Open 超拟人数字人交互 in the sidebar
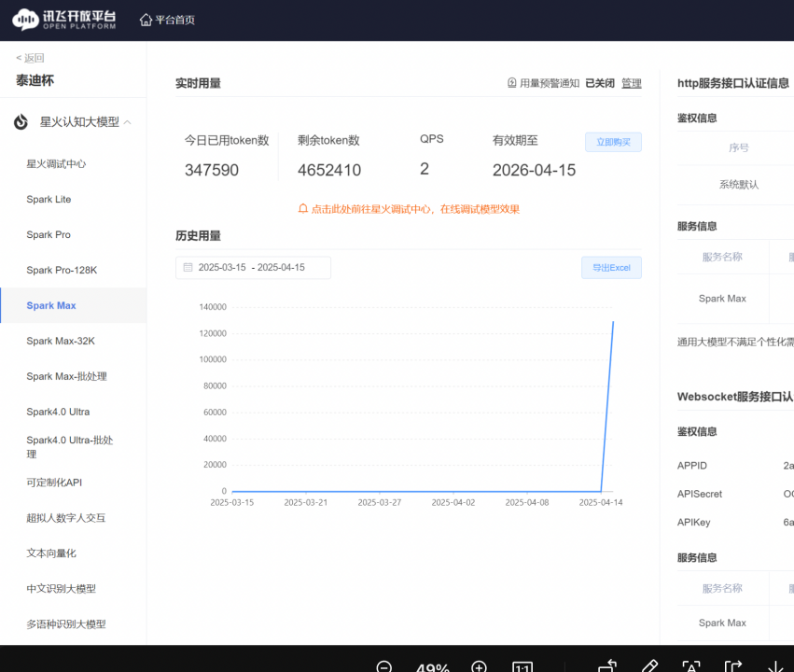 [x=66, y=518]
